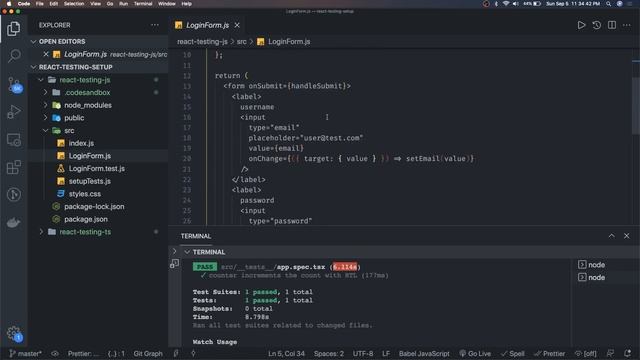640x360 pixels.
Task: Open the Edit menu
Action: click(x=53, y=4)
